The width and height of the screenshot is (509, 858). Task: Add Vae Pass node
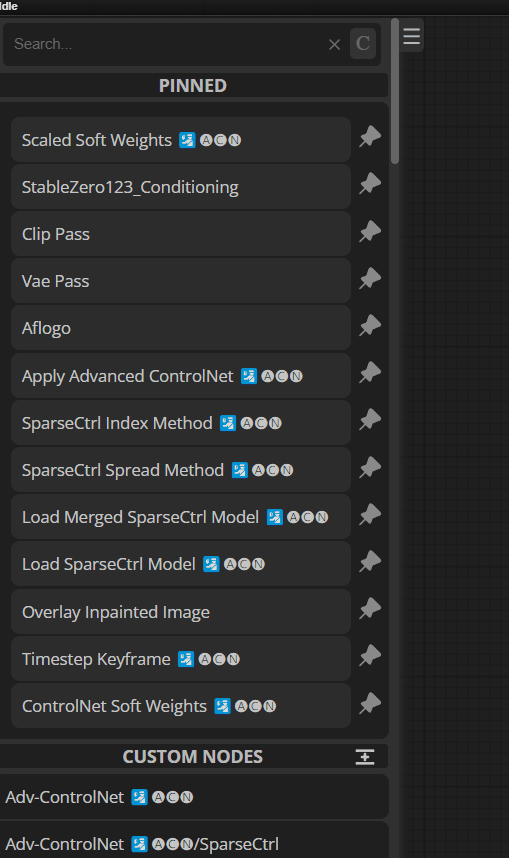pyautogui.click(x=181, y=281)
